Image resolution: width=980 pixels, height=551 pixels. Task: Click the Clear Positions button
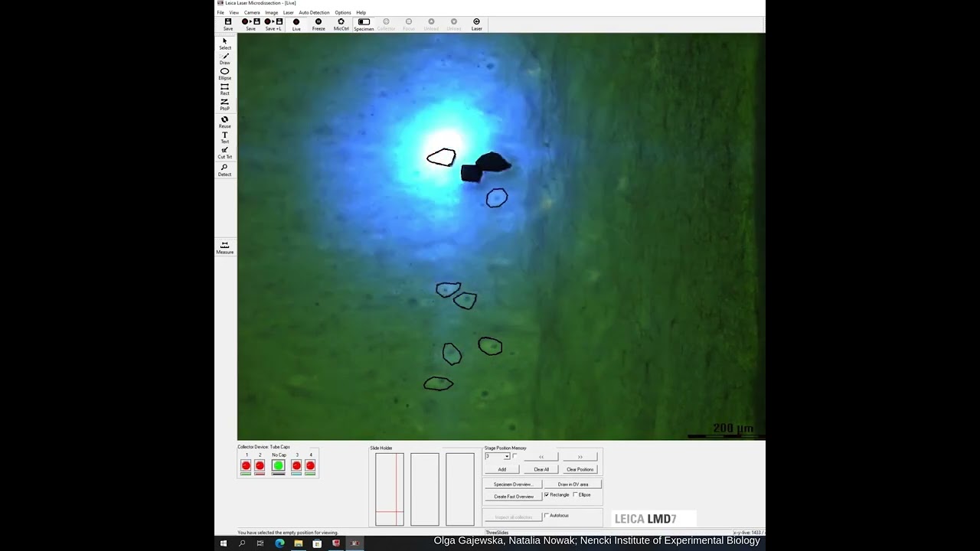580,469
